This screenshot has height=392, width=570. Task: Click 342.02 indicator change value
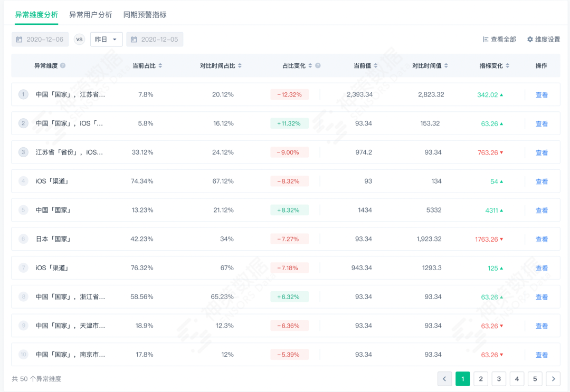coord(488,95)
